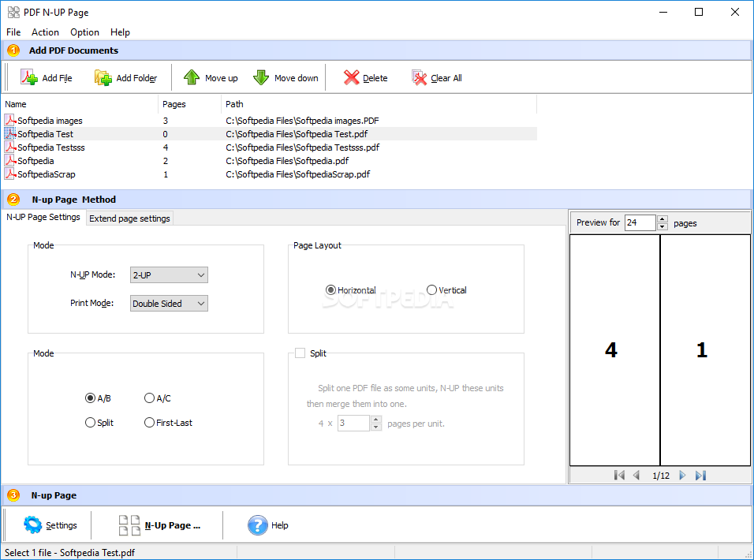
Task: Click the green Move up arrow icon
Action: [x=192, y=77]
